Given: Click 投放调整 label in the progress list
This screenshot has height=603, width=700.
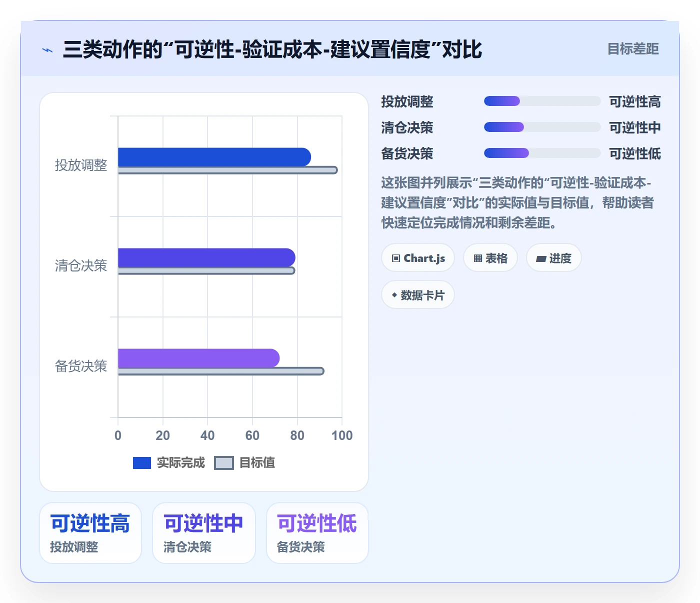Looking at the screenshot, I should 407,101.
